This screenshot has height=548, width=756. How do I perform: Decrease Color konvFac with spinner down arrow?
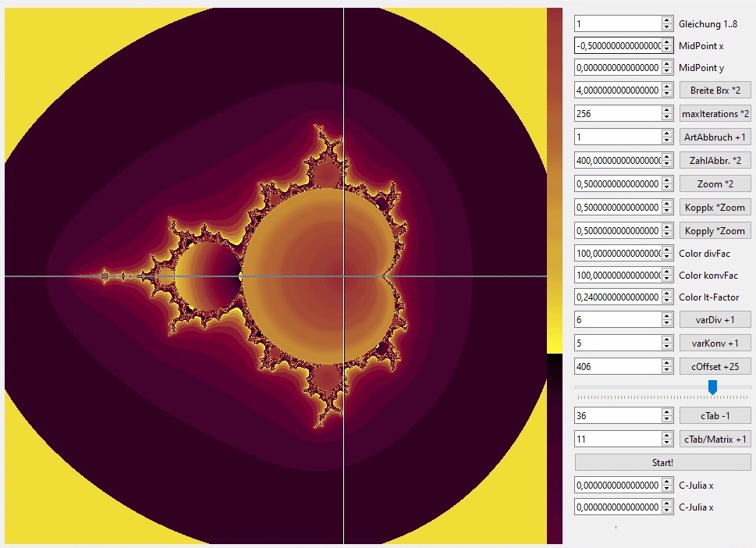(667, 279)
